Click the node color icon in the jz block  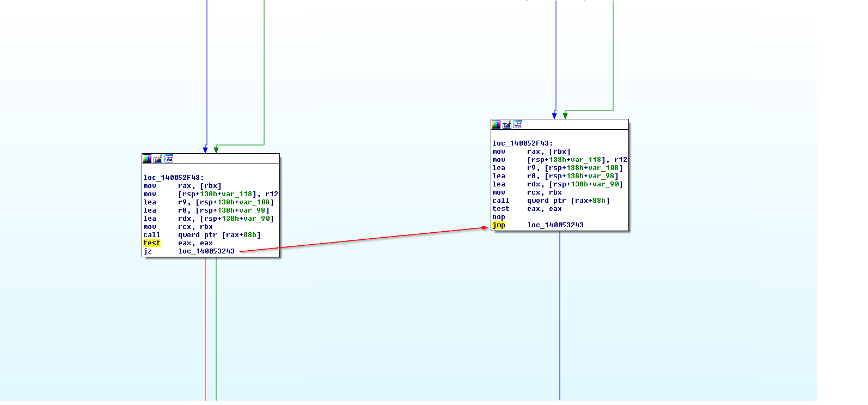(x=147, y=159)
